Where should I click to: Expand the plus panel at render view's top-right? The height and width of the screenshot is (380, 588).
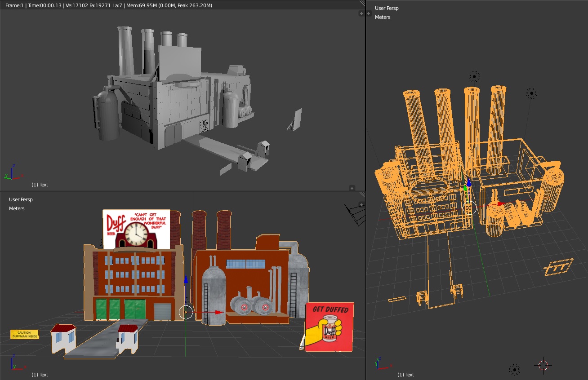(x=361, y=13)
